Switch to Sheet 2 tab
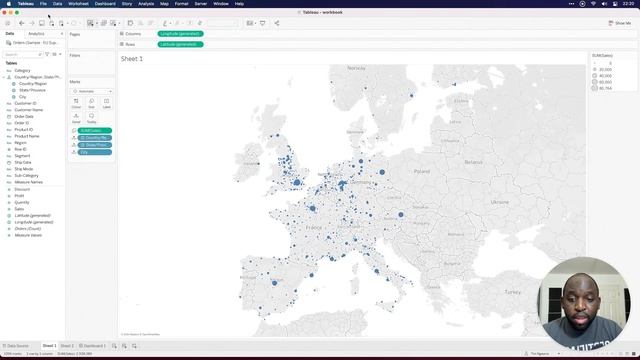This screenshot has height=360, width=640. 67,346
